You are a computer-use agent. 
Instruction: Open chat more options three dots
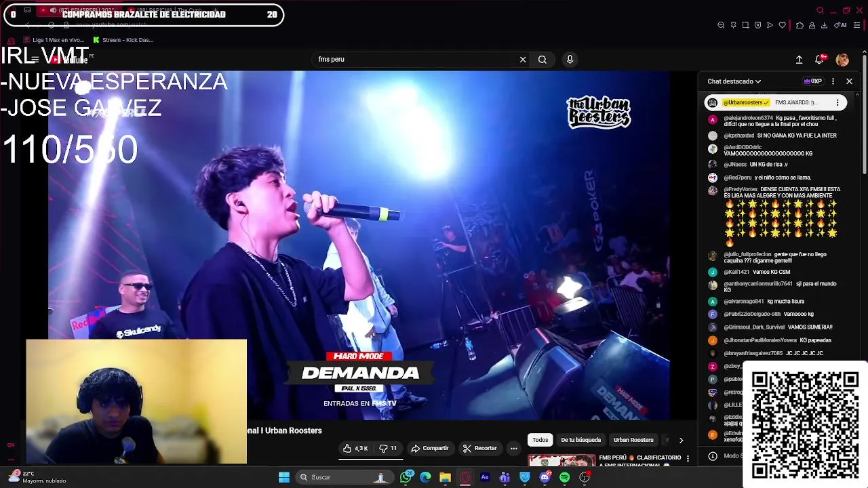coord(833,81)
